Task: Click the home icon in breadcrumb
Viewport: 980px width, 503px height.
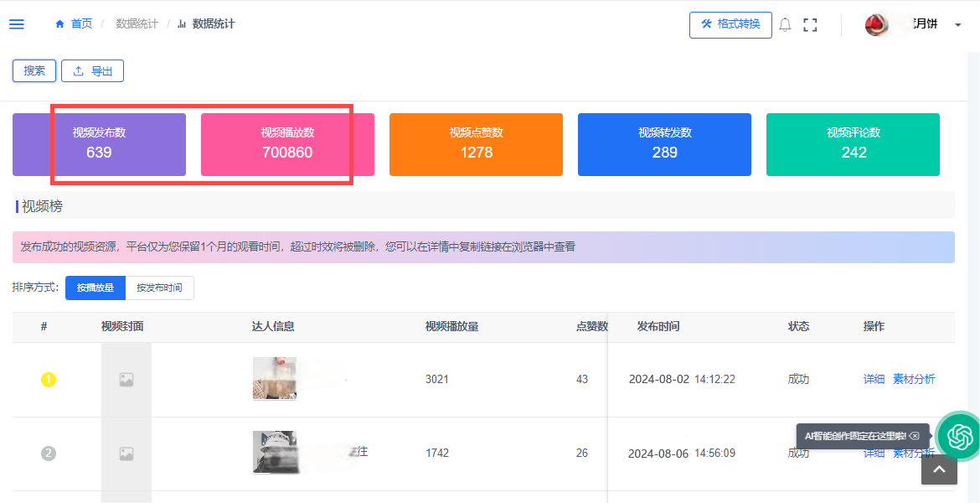Action: point(59,24)
